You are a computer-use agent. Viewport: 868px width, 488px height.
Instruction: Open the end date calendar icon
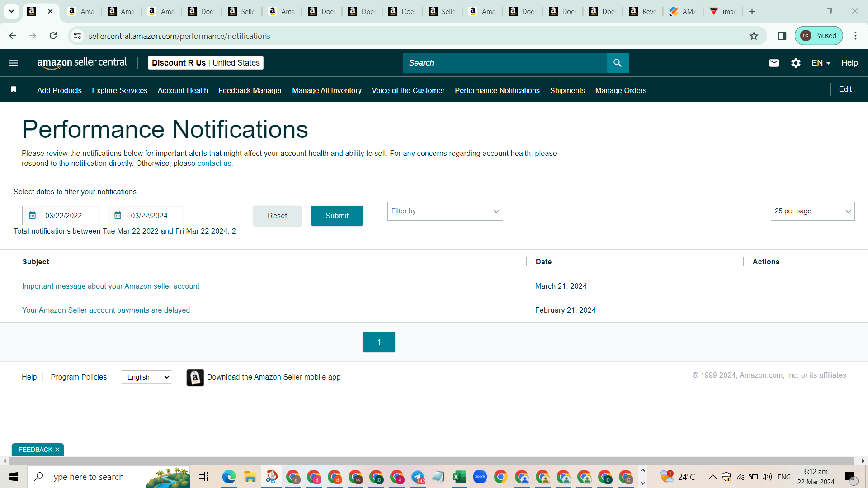(x=118, y=216)
